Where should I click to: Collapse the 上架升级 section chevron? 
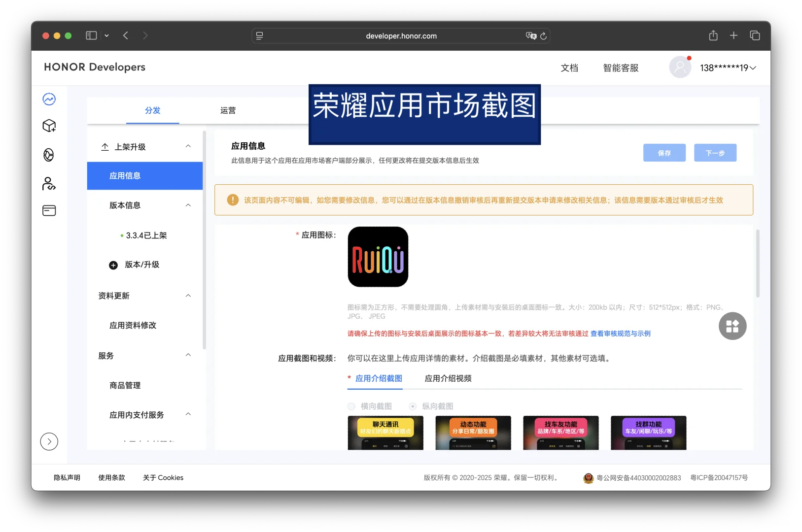(x=188, y=146)
